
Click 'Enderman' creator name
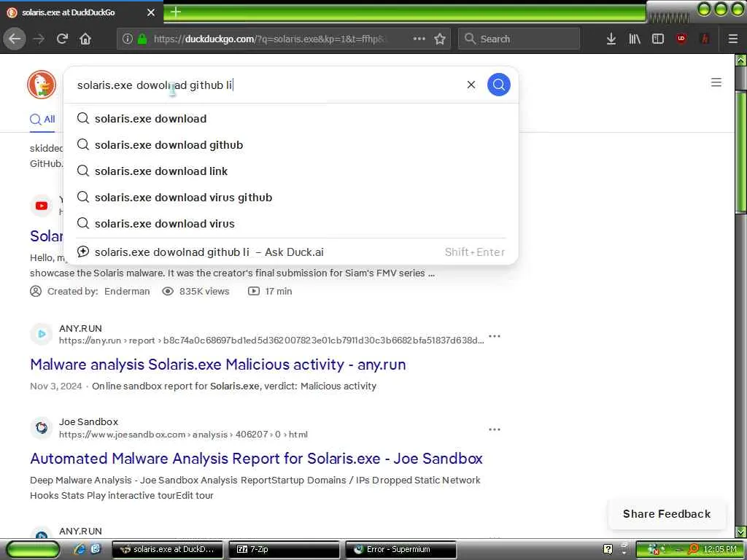(x=127, y=291)
